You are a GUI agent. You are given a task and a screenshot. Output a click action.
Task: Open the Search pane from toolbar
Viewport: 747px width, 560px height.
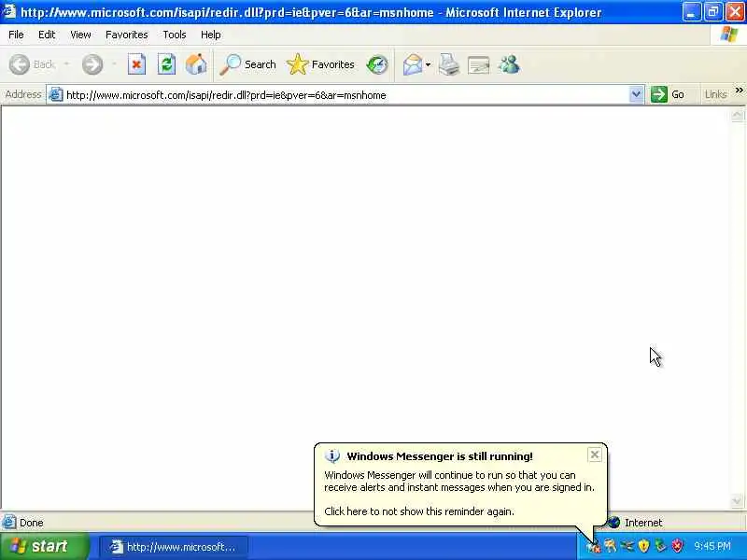coord(247,64)
